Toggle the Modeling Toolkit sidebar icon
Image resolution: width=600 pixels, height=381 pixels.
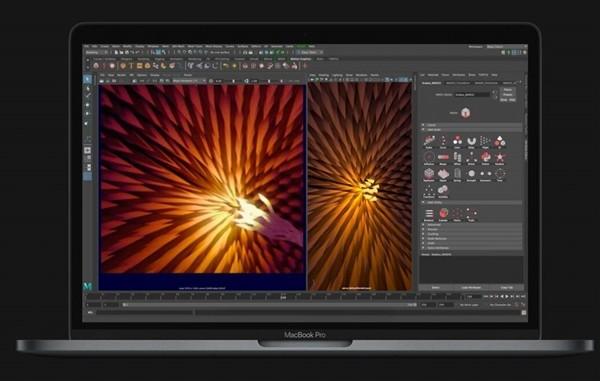504,52
